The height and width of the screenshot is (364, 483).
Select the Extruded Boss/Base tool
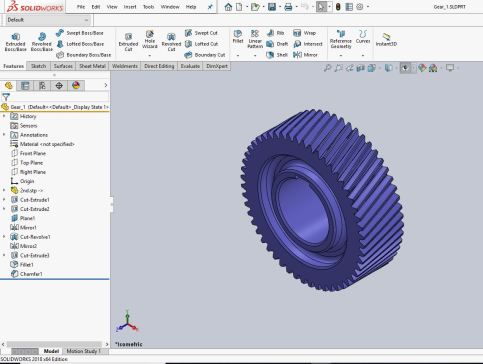pos(15,42)
